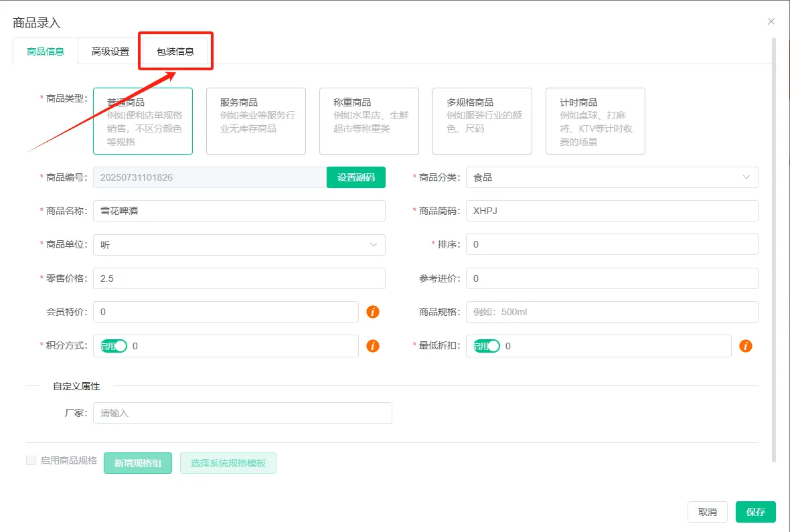Check the 启用商品规格 checkbox
Viewport: 790px width, 532px height.
(x=31, y=460)
